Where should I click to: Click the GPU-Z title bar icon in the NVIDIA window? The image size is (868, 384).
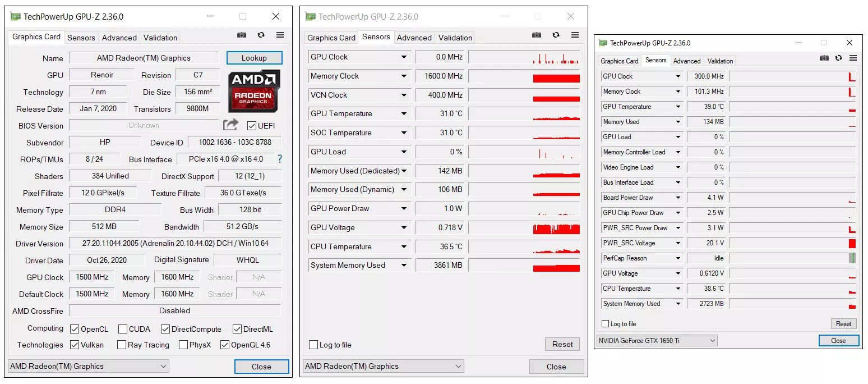click(603, 43)
